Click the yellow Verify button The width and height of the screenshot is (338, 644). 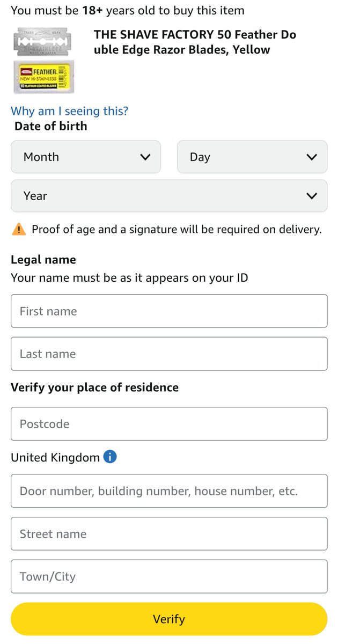click(x=169, y=619)
